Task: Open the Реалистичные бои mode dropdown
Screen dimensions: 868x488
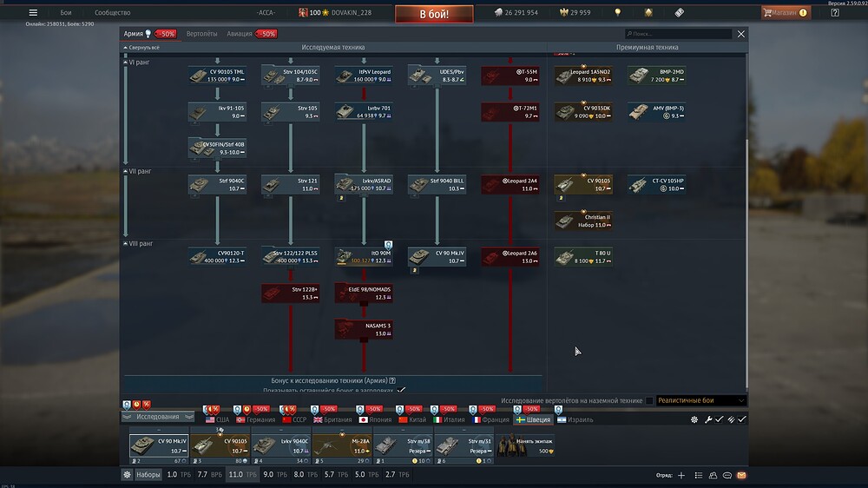Action: click(x=700, y=400)
